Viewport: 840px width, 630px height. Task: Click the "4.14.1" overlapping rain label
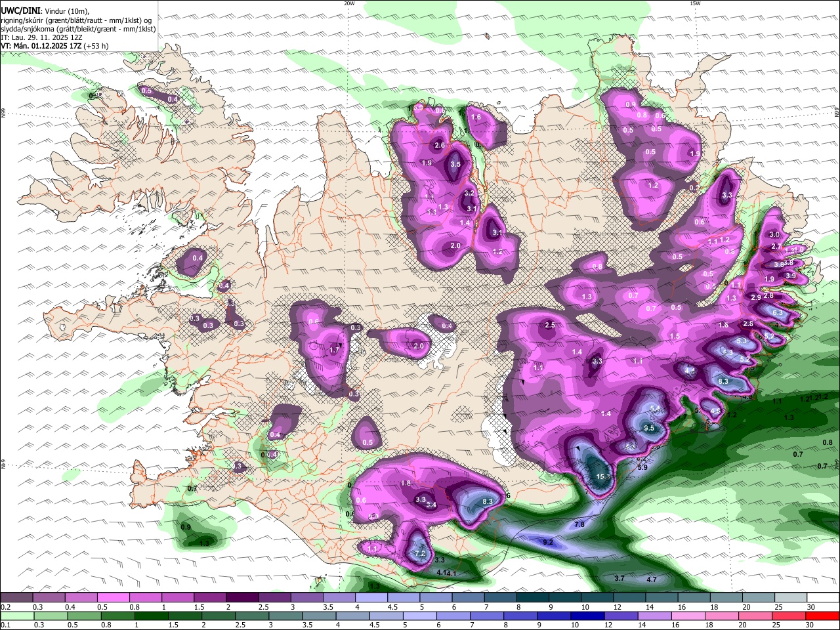[x=446, y=573]
